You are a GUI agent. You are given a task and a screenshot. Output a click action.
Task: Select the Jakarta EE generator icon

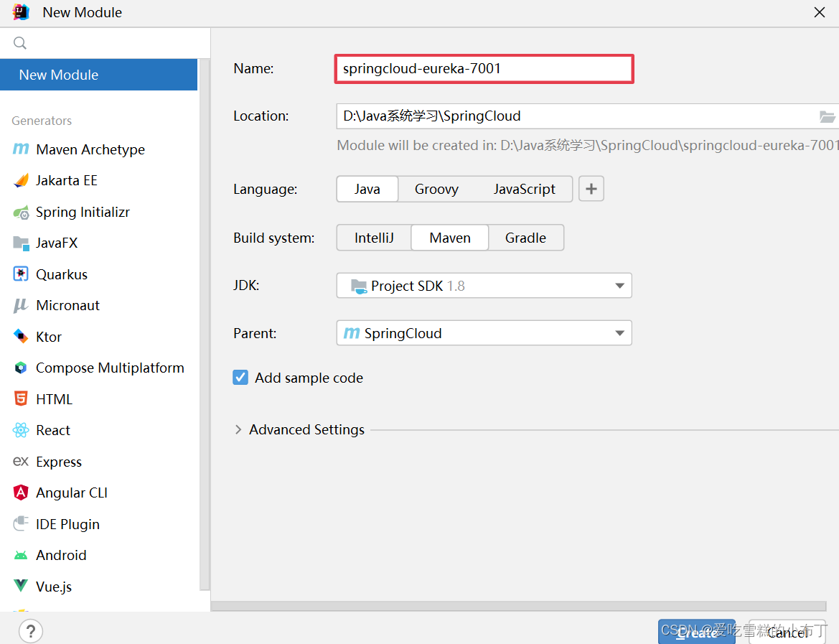point(21,180)
